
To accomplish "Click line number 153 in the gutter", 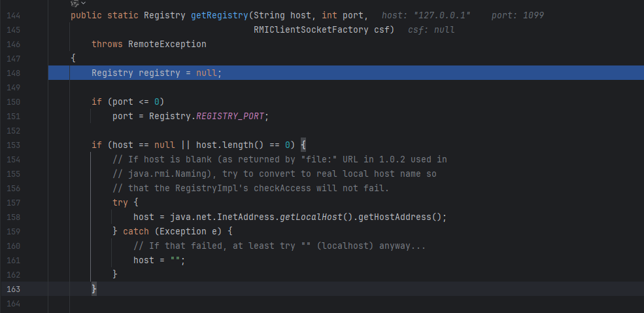I will (14, 145).
